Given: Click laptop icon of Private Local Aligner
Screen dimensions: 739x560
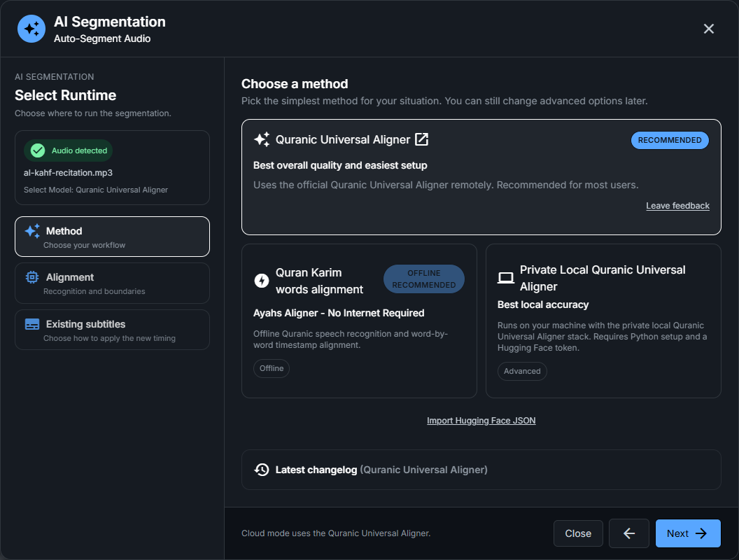Looking at the screenshot, I should tap(506, 278).
